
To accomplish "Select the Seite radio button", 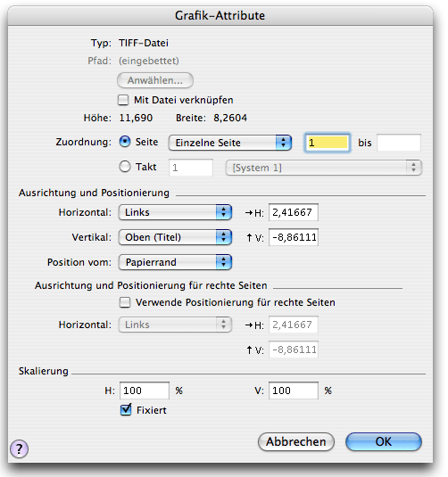I will point(125,142).
